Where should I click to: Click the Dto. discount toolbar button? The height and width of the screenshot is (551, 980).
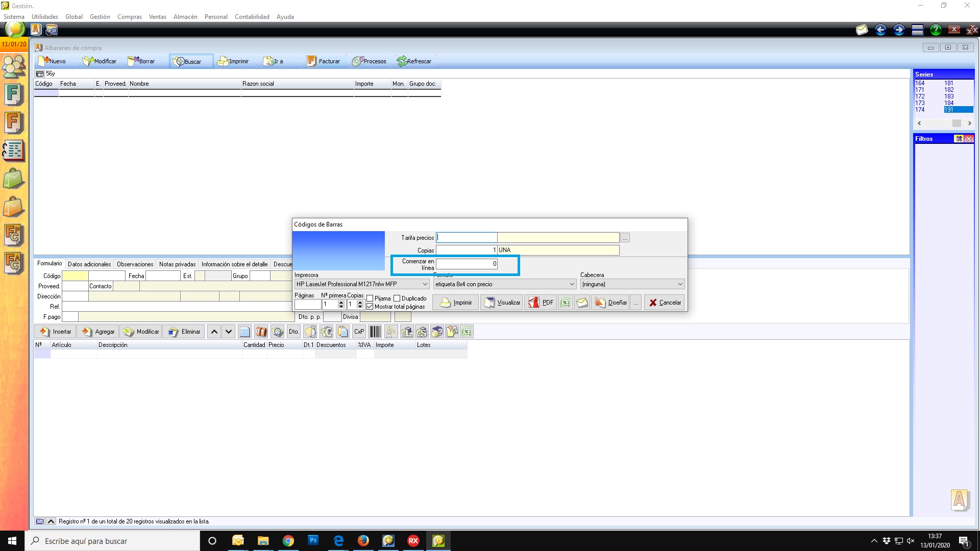pos(293,332)
